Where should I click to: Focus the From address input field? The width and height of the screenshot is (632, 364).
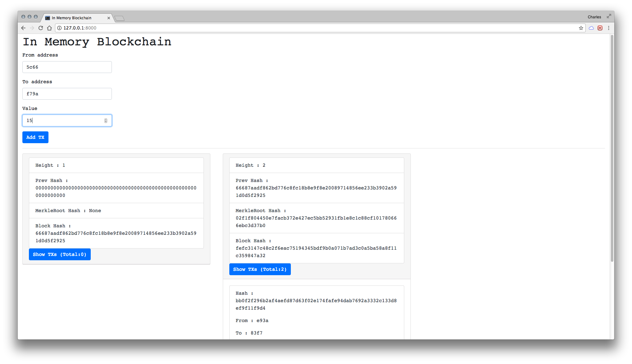pyautogui.click(x=67, y=67)
